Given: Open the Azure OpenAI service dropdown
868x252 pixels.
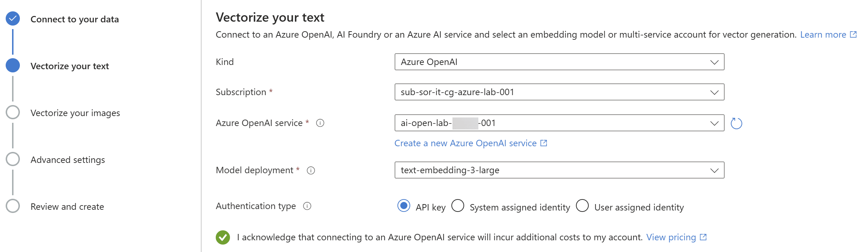Looking at the screenshot, I should pyautogui.click(x=559, y=123).
